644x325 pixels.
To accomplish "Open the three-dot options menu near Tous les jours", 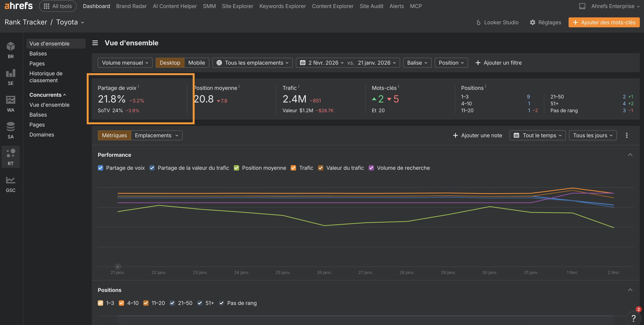I will tap(627, 135).
